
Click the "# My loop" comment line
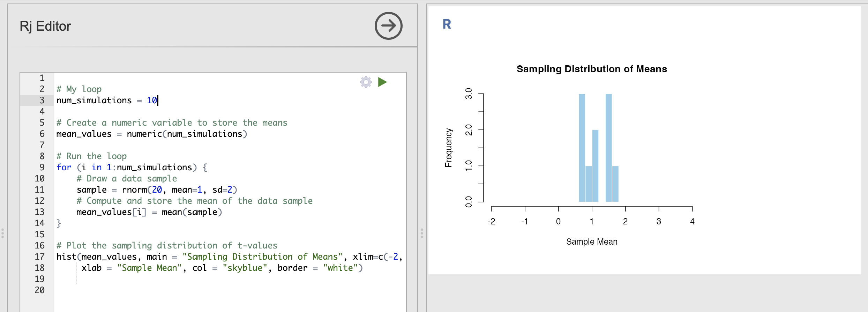[x=79, y=89]
